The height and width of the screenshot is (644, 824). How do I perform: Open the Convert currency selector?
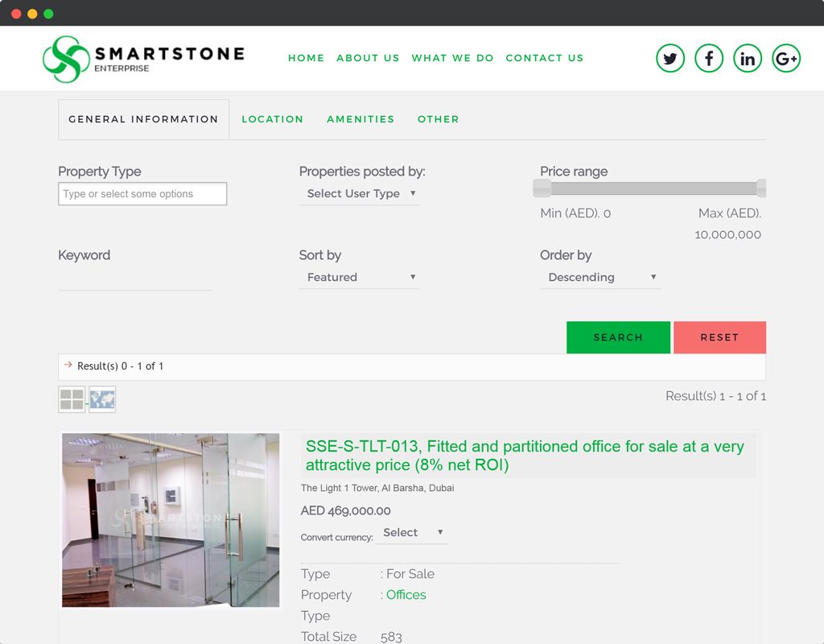411,532
